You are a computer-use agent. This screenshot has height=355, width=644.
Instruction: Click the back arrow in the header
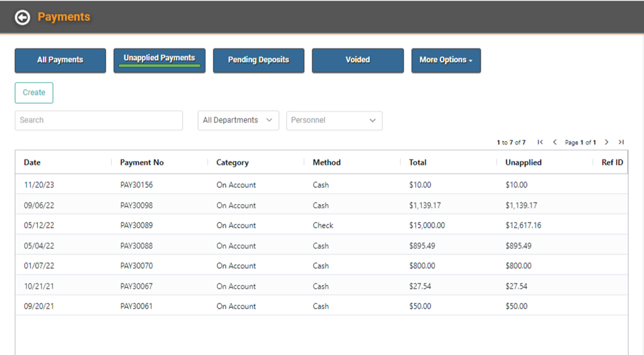coord(23,17)
